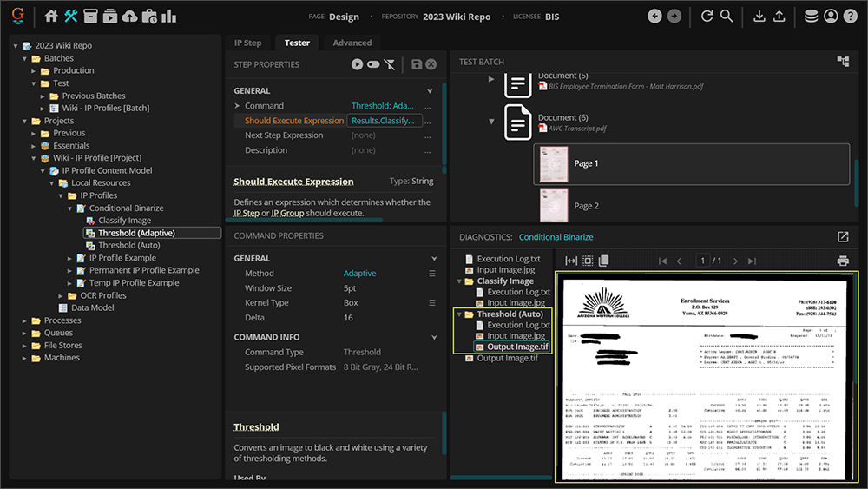Image resolution: width=868 pixels, height=489 pixels.
Task: Open the Design tools page icon
Action: [71, 17]
